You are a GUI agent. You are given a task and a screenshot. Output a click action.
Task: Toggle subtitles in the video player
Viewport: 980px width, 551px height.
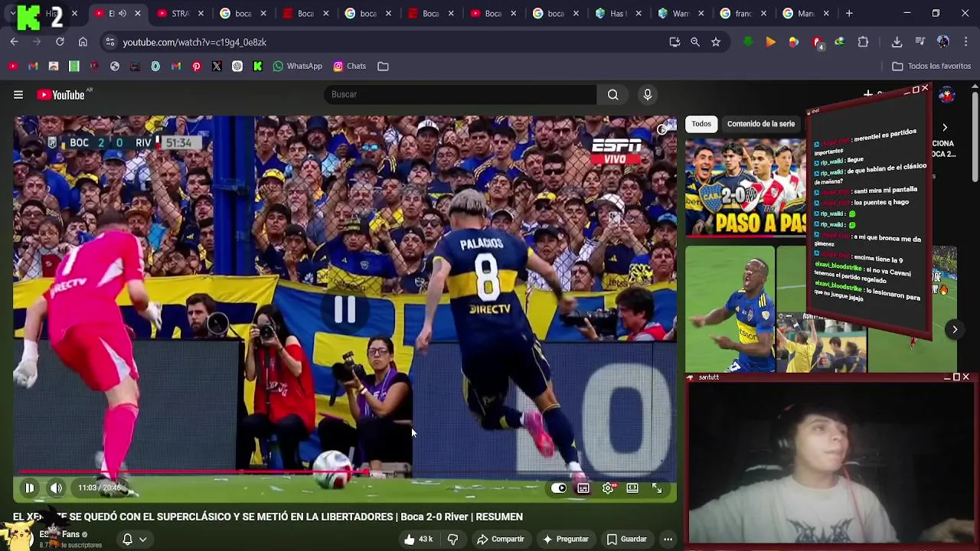[x=583, y=487]
